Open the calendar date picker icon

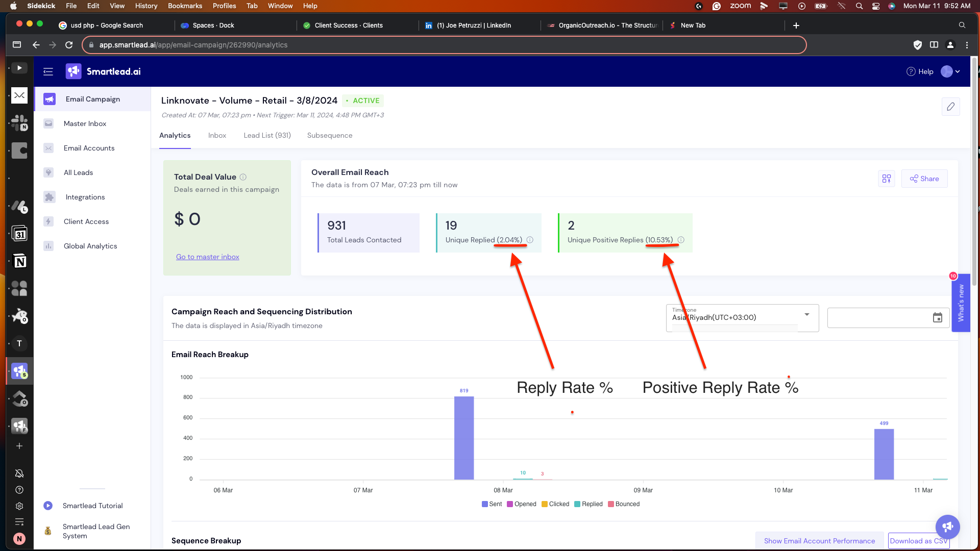(938, 318)
